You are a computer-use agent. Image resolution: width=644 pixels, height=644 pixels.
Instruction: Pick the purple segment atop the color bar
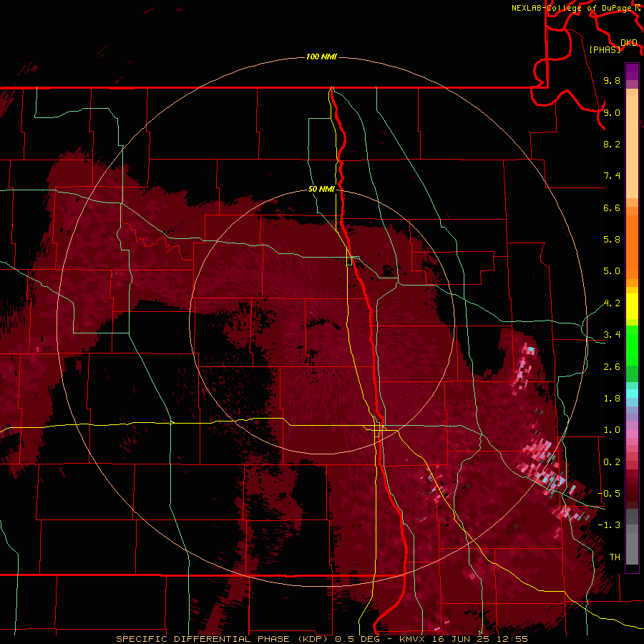(632, 72)
